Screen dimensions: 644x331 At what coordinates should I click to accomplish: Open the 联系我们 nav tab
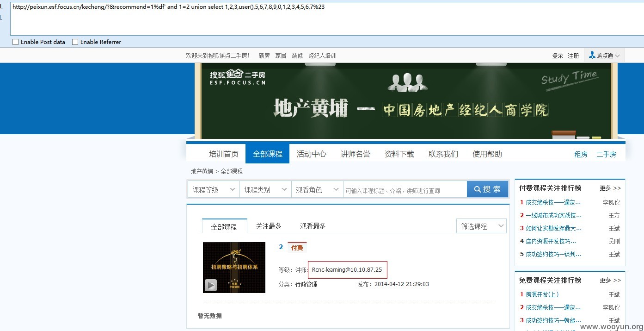coord(443,154)
